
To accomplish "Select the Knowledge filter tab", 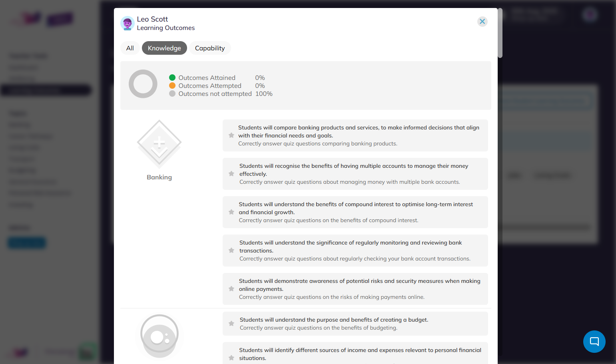I will click(x=164, y=48).
